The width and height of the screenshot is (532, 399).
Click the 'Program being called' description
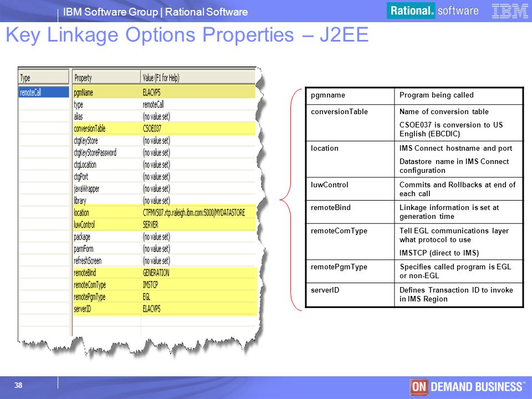(437, 95)
